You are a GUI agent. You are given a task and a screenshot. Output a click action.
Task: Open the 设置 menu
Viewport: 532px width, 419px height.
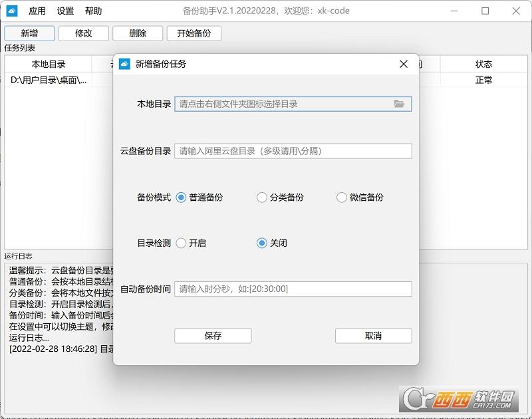[65, 11]
